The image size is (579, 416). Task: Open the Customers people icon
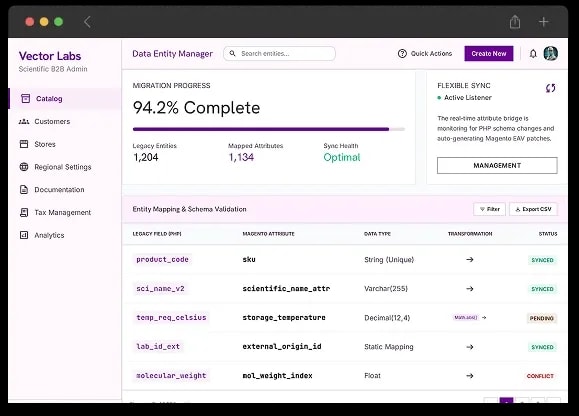[24, 121]
